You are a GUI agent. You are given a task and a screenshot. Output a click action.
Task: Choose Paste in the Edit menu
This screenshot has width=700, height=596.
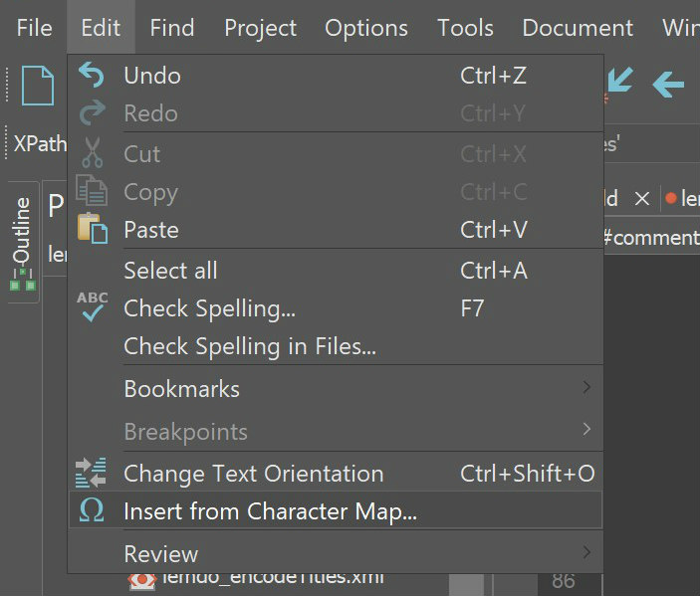pos(336,230)
